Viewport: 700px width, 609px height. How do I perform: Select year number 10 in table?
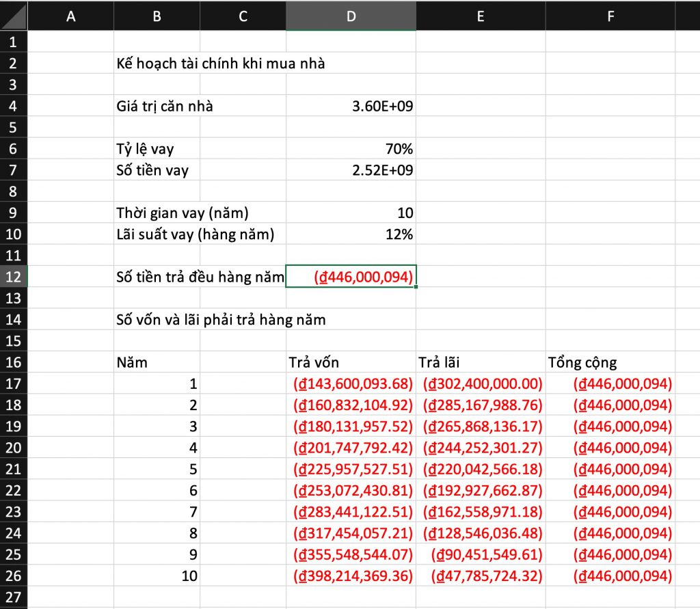pos(157,576)
